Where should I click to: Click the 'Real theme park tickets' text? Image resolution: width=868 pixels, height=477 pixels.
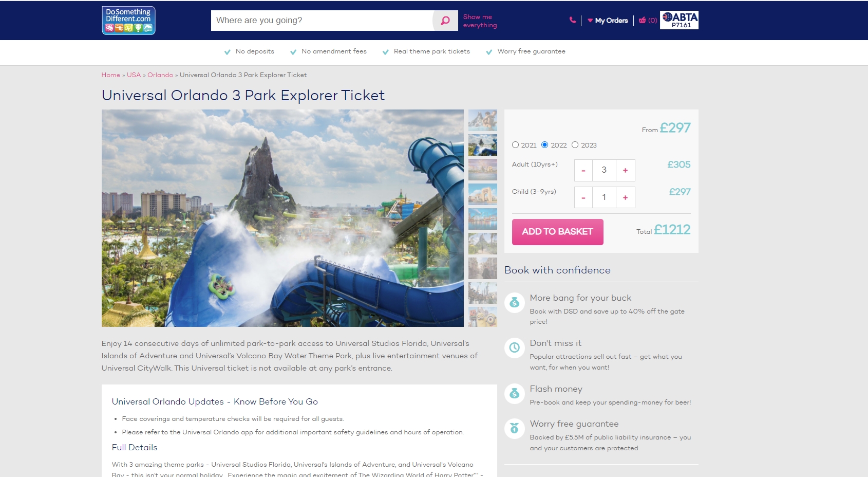click(x=432, y=51)
